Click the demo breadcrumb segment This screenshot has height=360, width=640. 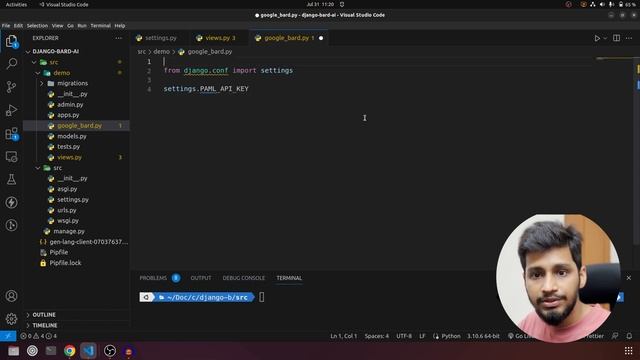coord(161,51)
